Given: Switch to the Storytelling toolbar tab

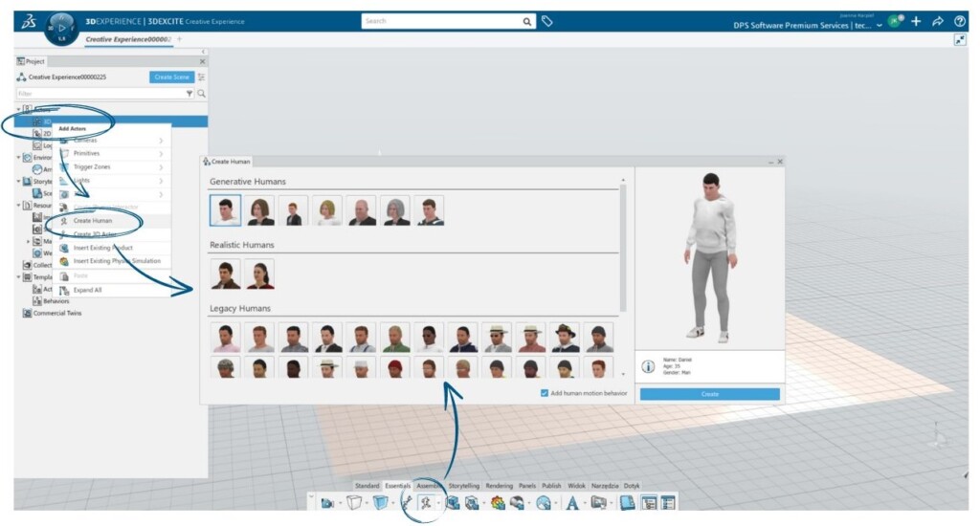Looking at the screenshot, I should (x=464, y=486).
